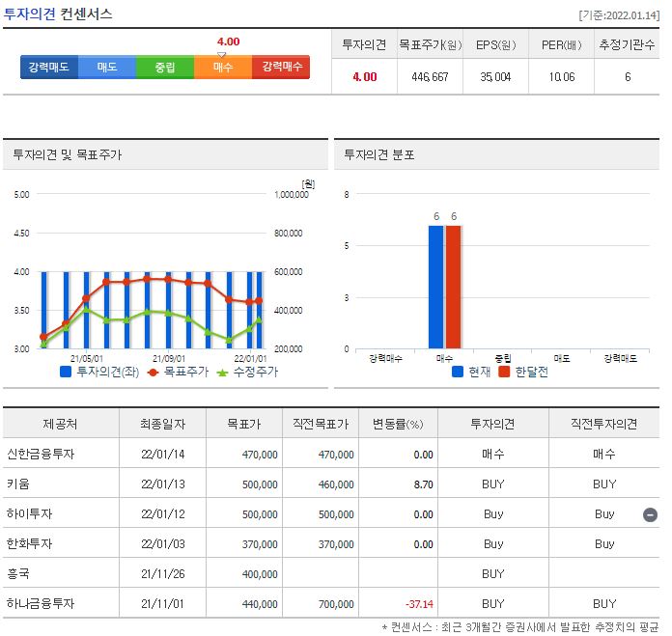
Task: Click the 강력매수 red rating segment
Action: 281,67
